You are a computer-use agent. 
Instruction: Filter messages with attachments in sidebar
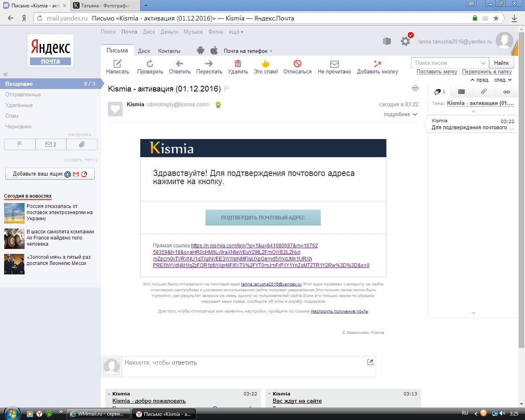82,144
